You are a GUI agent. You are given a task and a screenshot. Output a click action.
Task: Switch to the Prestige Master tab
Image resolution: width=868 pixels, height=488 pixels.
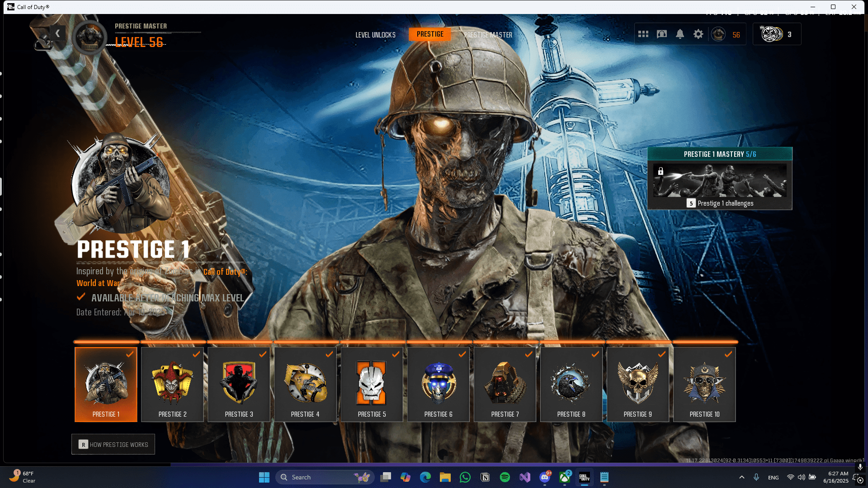(x=488, y=35)
